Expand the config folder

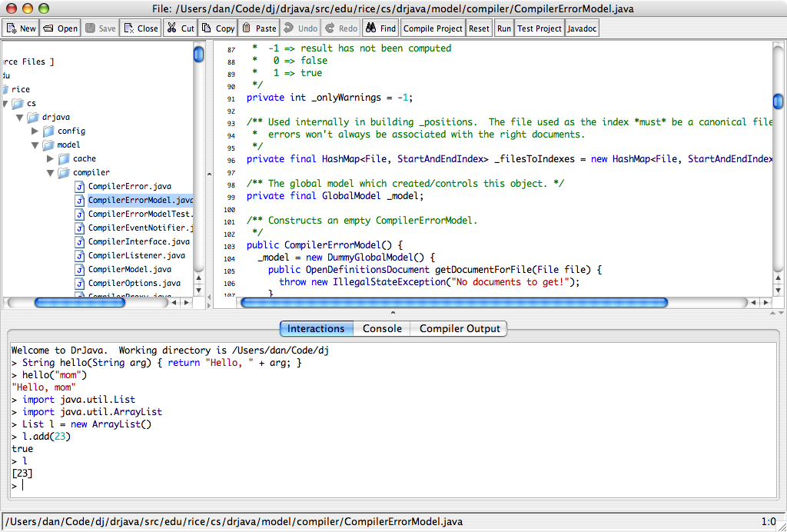tap(35, 131)
